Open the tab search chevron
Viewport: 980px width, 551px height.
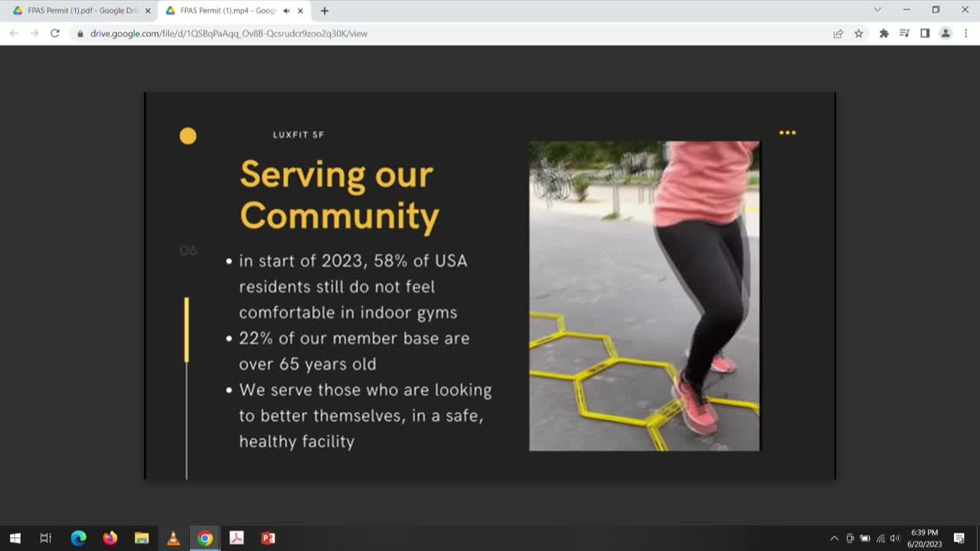875,11
